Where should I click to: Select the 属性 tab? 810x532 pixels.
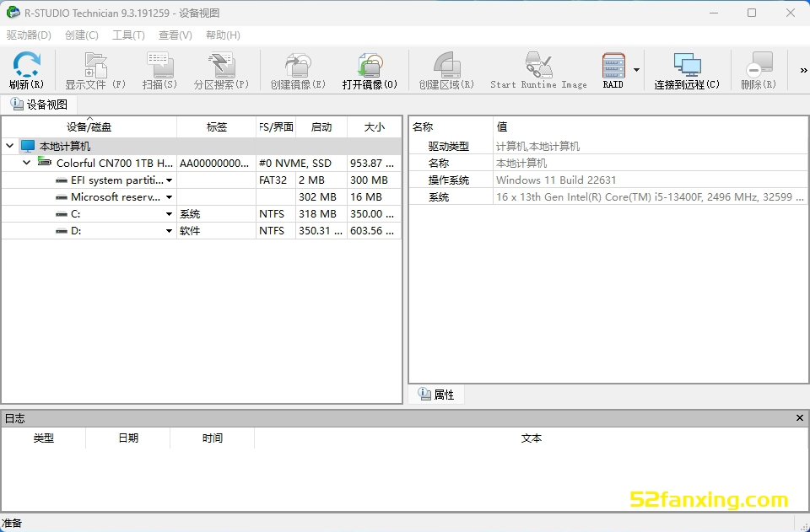pyautogui.click(x=436, y=395)
